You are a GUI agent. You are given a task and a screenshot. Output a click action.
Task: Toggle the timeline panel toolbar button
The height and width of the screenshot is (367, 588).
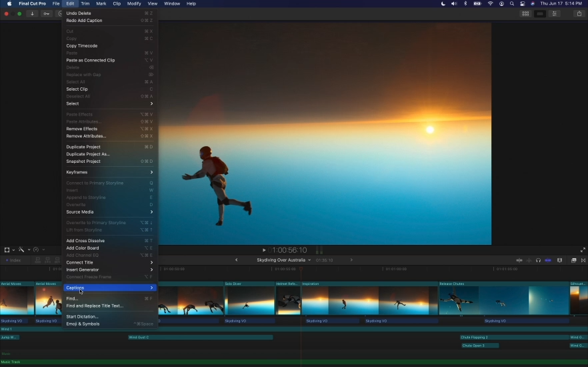tap(540, 13)
